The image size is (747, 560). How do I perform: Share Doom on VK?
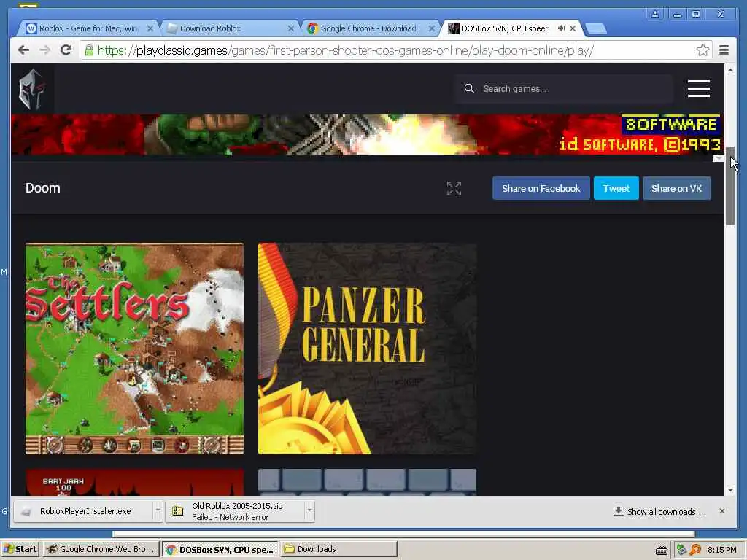(x=676, y=189)
